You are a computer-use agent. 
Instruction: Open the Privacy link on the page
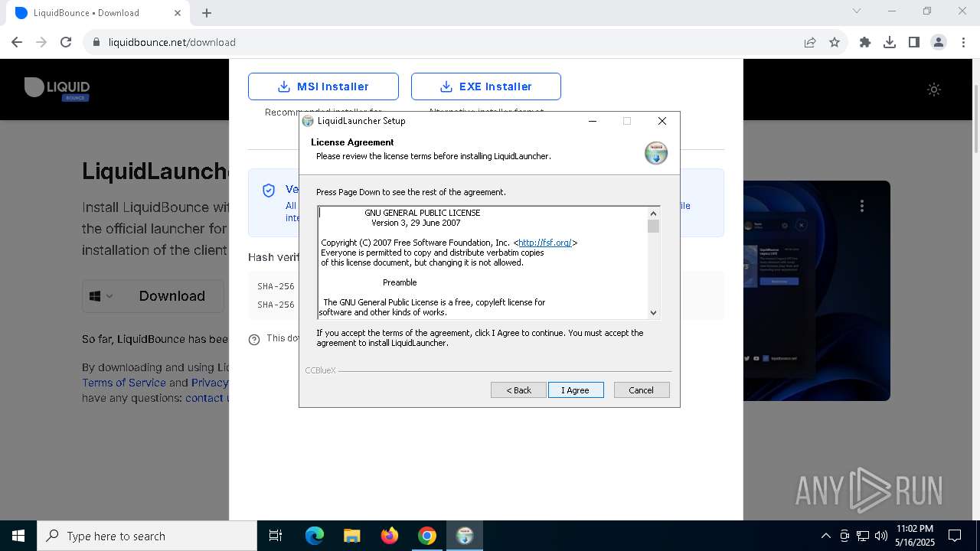210,383
